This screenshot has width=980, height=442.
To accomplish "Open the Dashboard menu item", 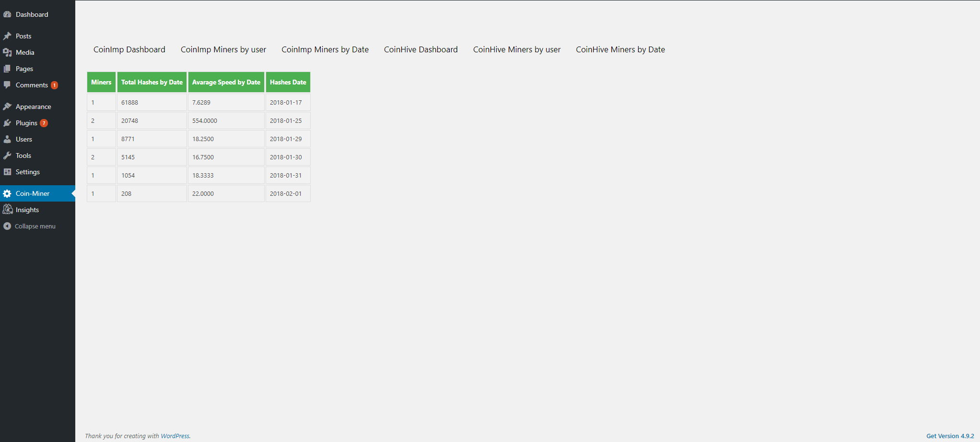I will pyautogui.click(x=37, y=14).
